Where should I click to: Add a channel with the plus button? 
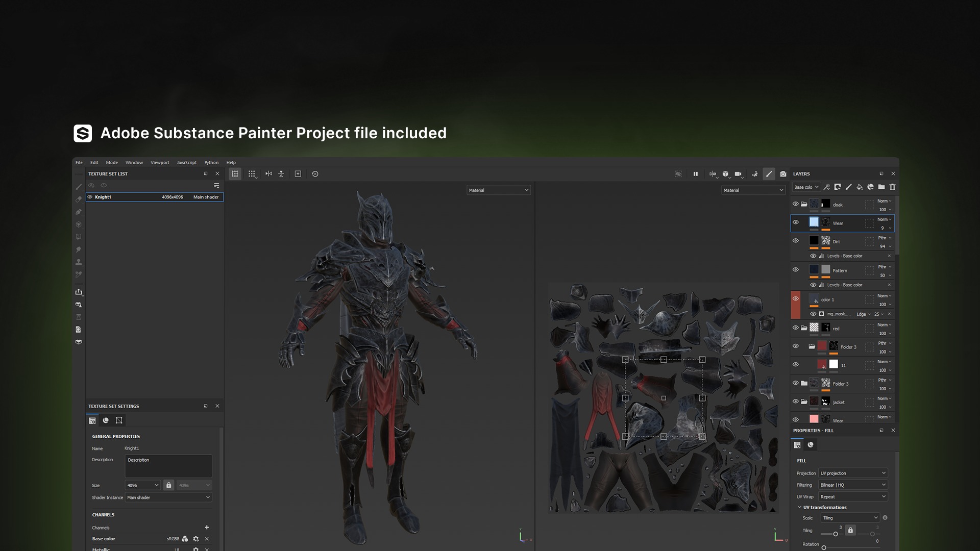click(x=207, y=528)
